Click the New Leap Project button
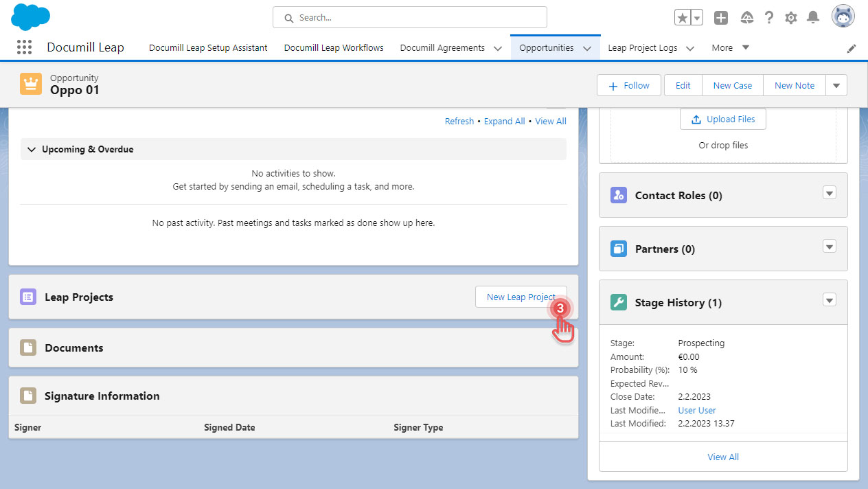The width and height of the screenshot is (868, 489). [x=521, y=297]
